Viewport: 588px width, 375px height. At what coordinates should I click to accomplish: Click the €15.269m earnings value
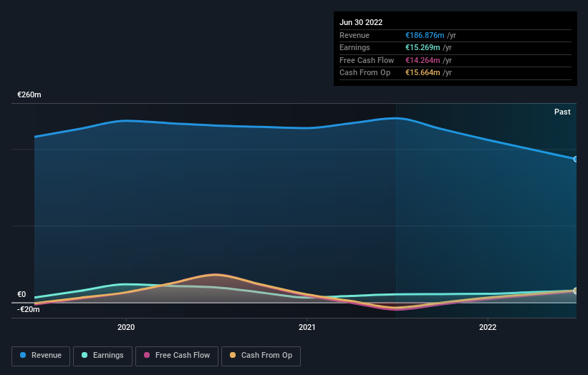coord(423,47)
